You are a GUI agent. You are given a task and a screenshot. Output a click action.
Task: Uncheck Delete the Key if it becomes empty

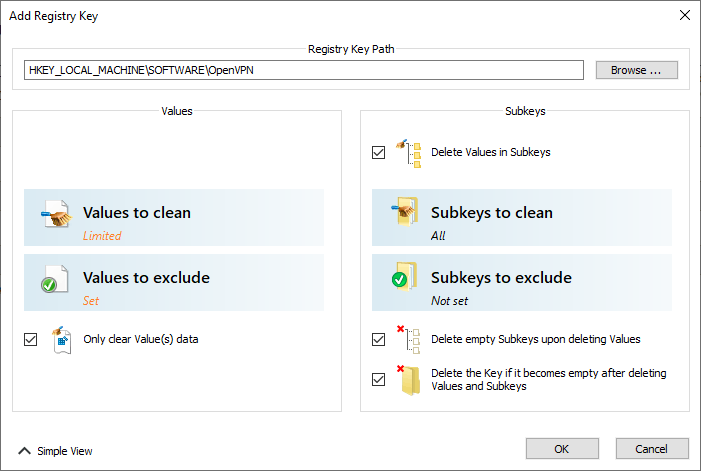[x=378, y=379]
